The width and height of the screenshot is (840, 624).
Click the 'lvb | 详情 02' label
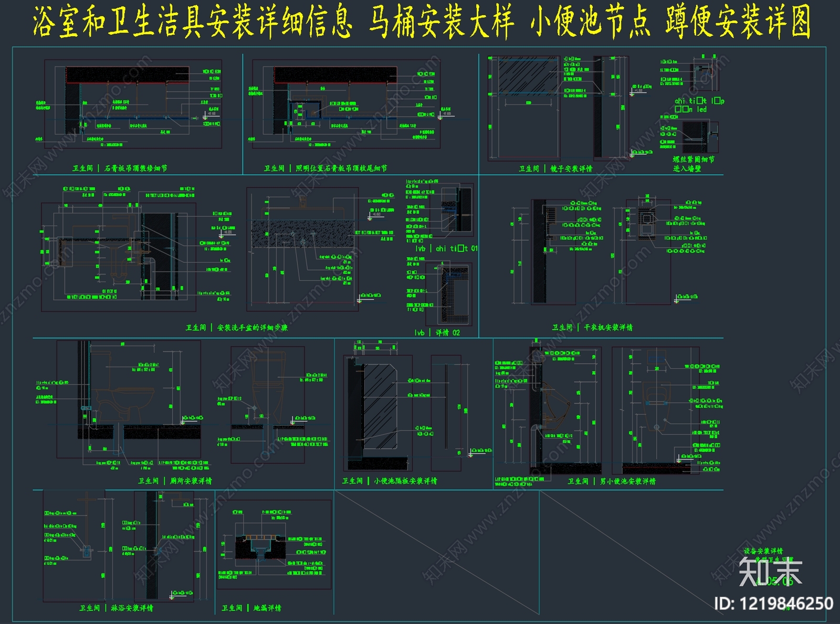point(437,333)
